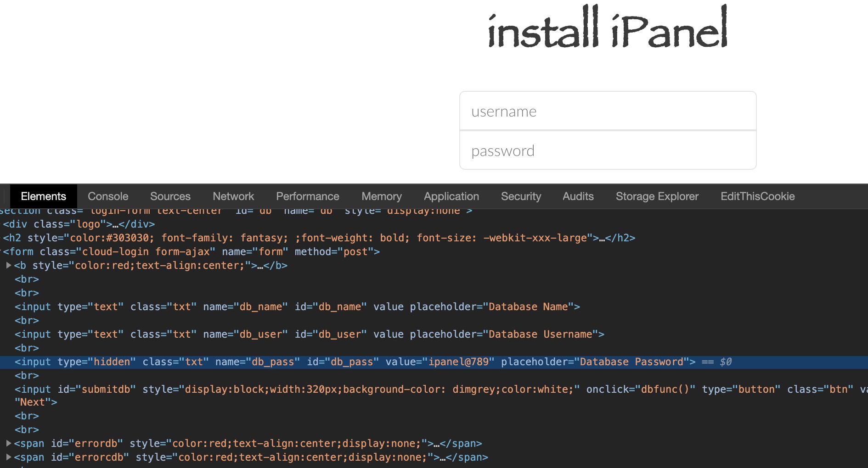
Task: Open the Storage Explorer tab
Action: [x=657, y=196]
